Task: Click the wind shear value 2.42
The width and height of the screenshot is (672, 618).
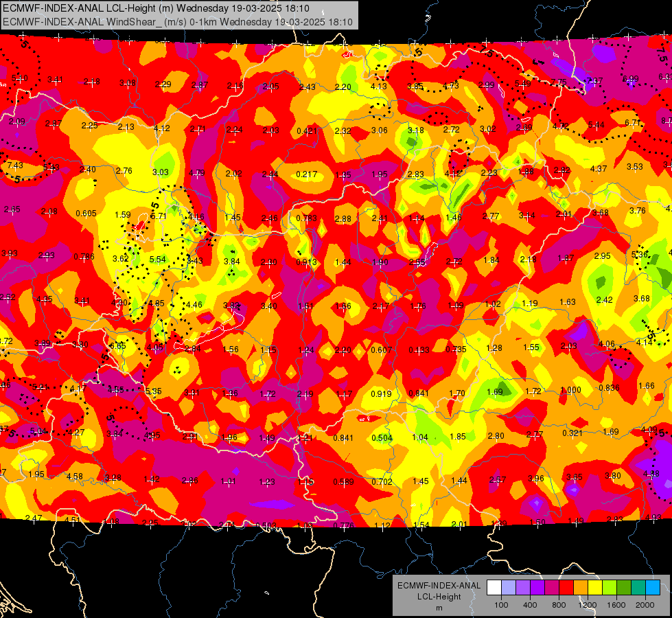Action: point(604,299)
